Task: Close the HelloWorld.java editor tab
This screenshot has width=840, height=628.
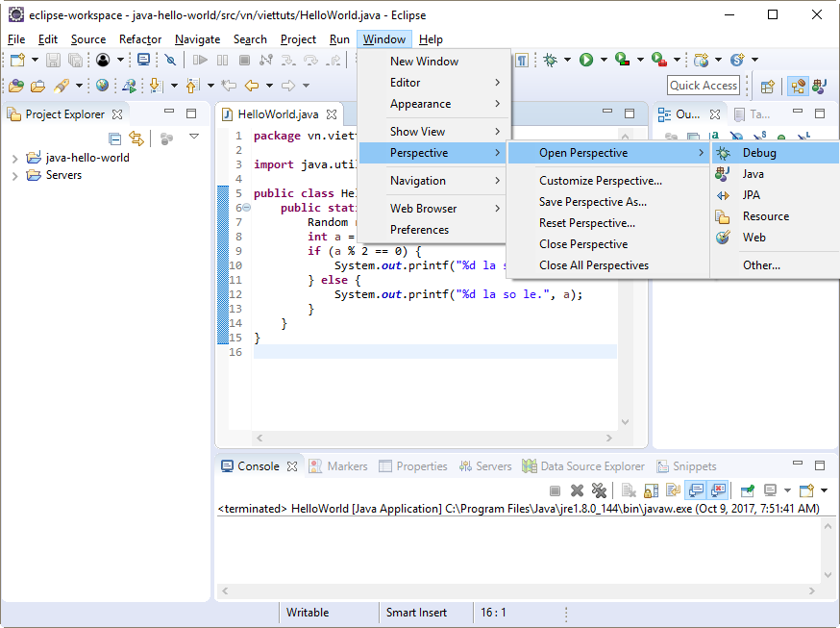Action: coord(332,114)
